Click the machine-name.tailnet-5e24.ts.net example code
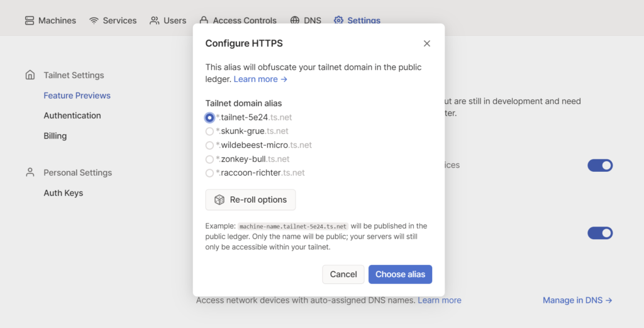Viewport: 644px width, 328px height. point(293,227)
